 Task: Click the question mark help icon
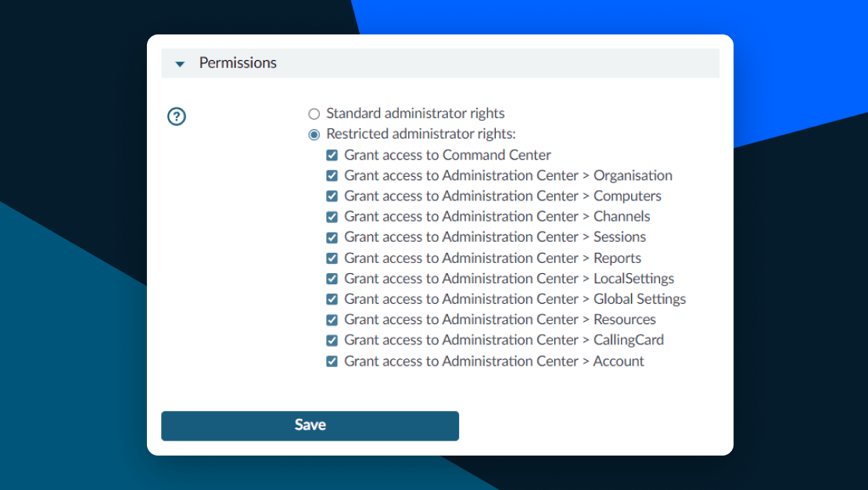(176, 116)
